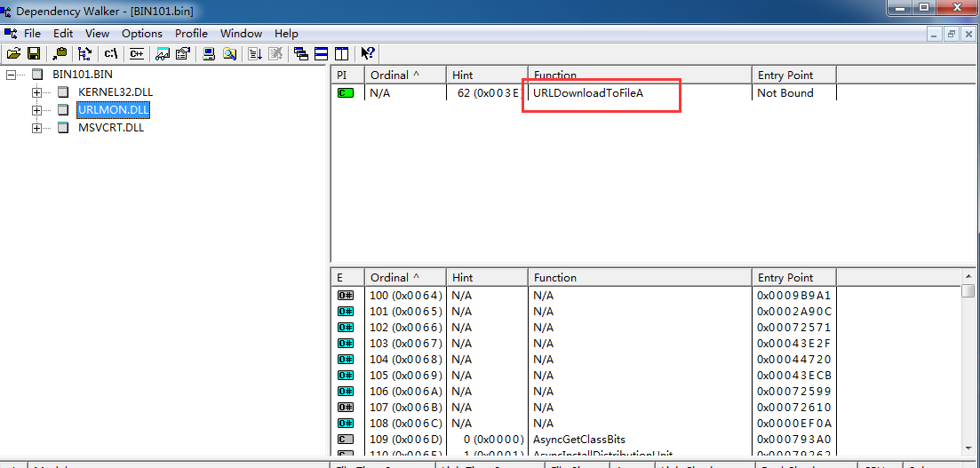Click the module icon next to KERNEL32.DLL

[x=63, y=91]
